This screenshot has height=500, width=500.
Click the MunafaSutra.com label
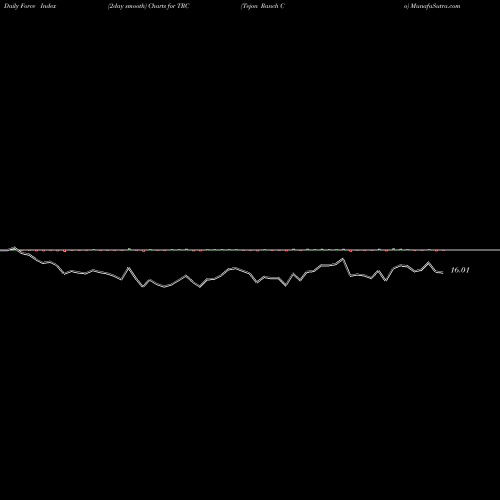[x=432, y=6]
